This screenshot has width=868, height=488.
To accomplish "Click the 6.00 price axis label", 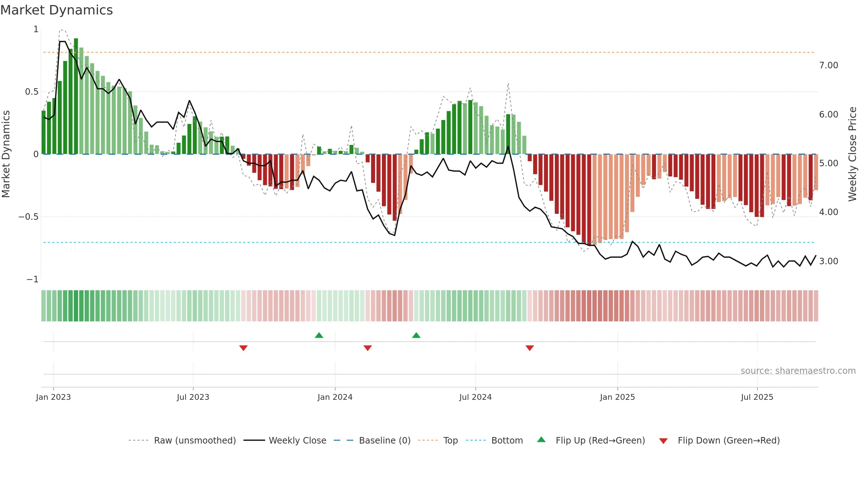I will pyautogui.click(x=829, y=115).
